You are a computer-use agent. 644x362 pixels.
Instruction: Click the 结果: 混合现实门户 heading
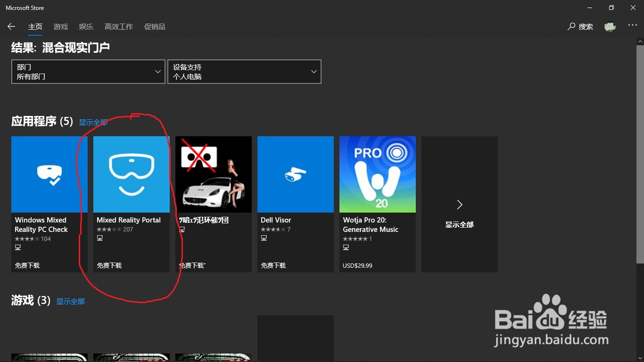click(60, 48)
